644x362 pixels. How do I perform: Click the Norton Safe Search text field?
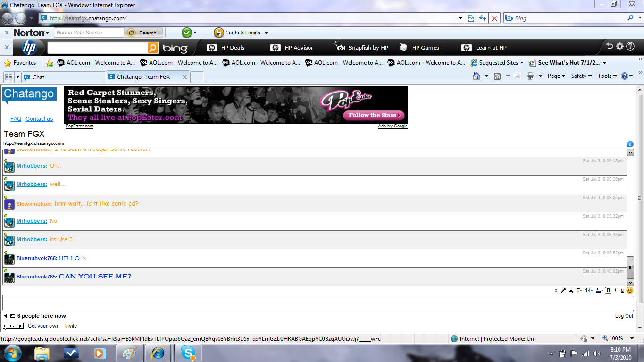click(x=89, y=33)
